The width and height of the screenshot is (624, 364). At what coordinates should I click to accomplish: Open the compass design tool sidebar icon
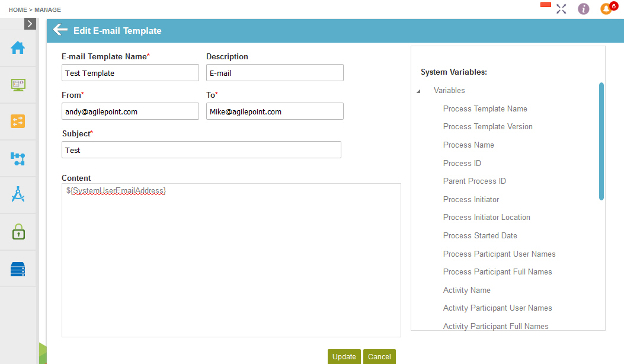click(18, 195)
